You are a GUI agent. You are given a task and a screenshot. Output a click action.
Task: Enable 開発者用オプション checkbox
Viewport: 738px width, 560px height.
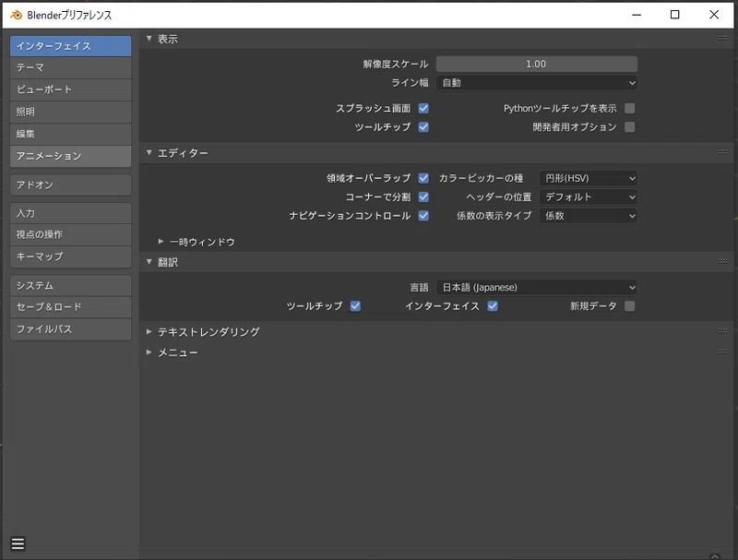[x=630, y=127]
